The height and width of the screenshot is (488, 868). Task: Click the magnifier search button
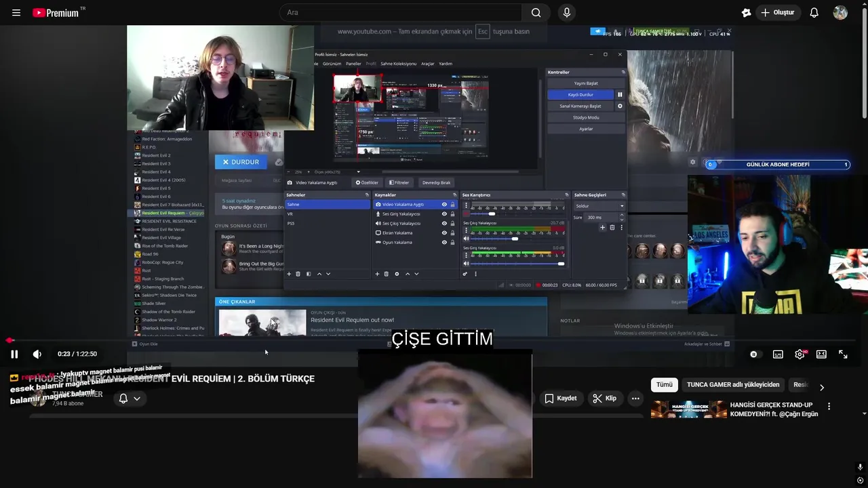536,13
